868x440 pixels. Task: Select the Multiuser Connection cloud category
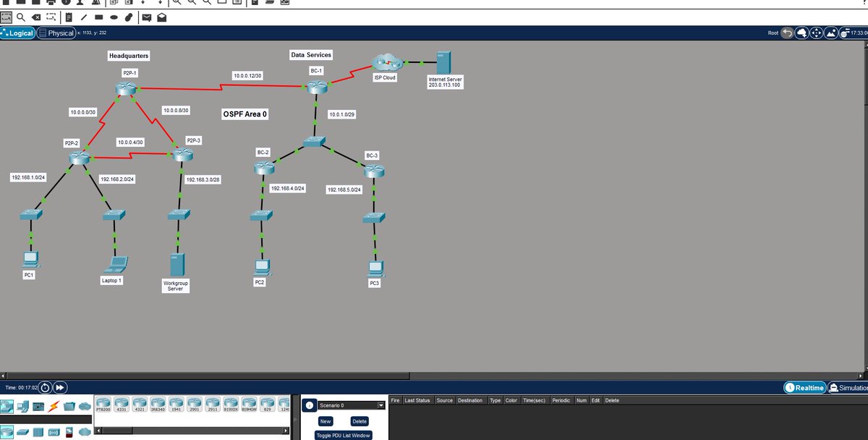coord(85,407)
